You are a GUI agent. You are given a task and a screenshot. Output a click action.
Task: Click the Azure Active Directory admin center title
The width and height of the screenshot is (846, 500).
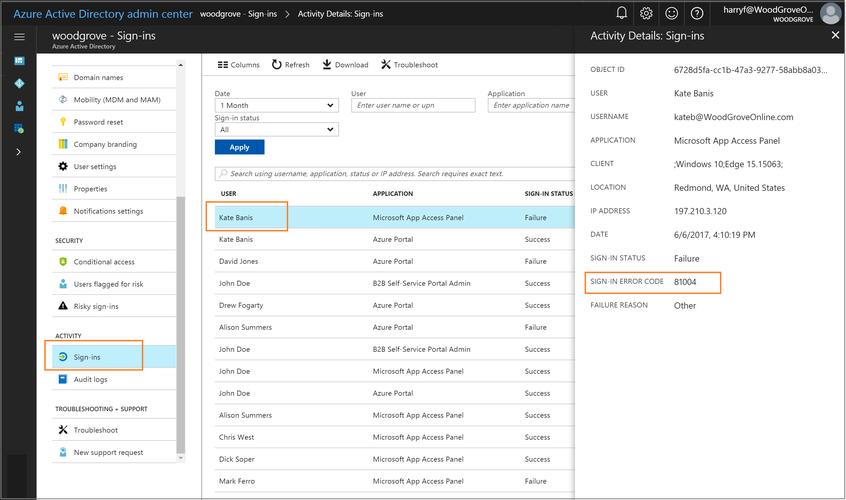103,14
